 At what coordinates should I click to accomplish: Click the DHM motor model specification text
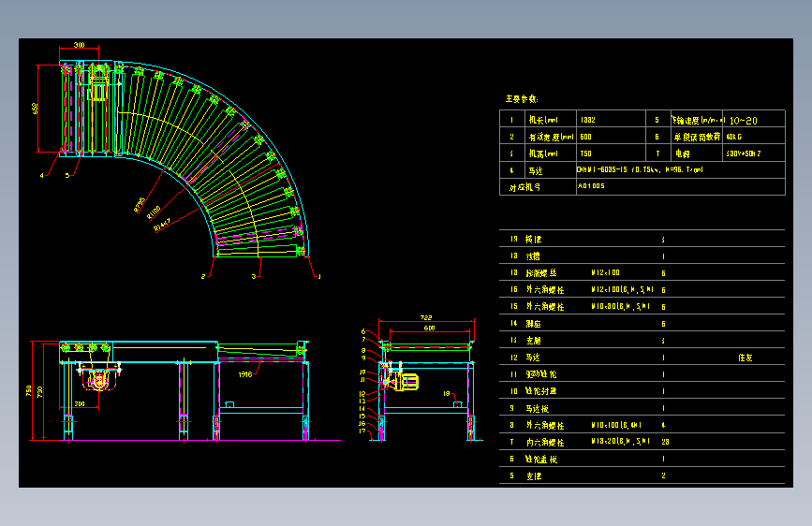pos(640,169)
